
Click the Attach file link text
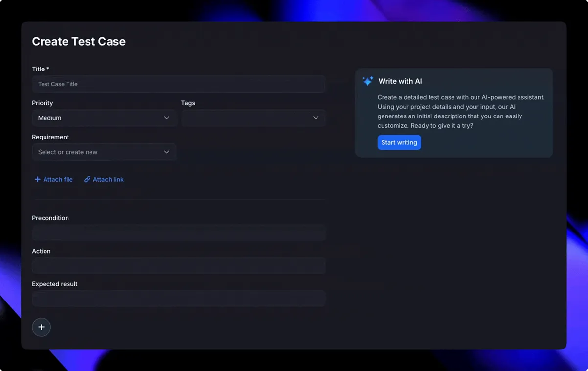[x=58, y=179]
